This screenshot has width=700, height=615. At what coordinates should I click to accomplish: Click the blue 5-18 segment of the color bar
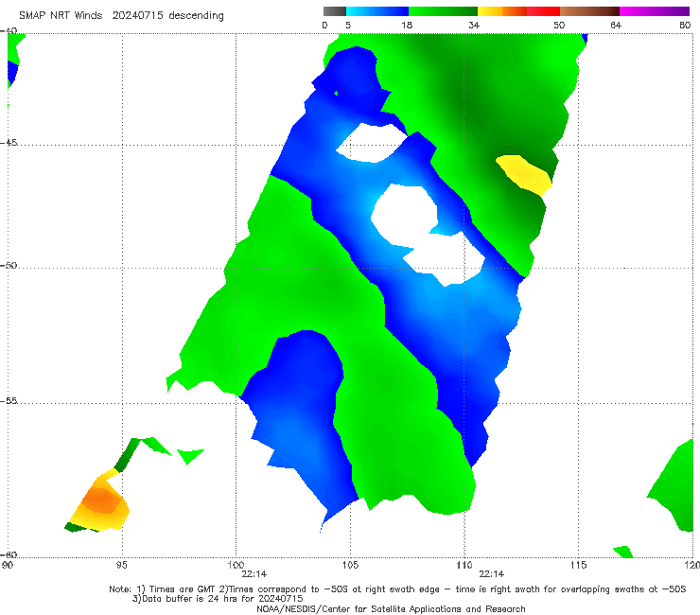tap(377, 11)
